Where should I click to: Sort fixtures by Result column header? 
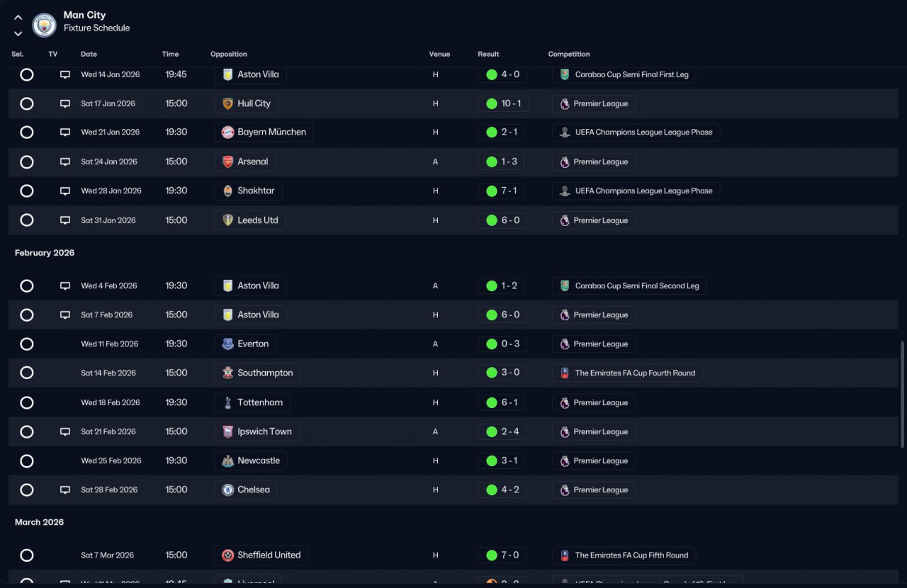click(488, 54)
